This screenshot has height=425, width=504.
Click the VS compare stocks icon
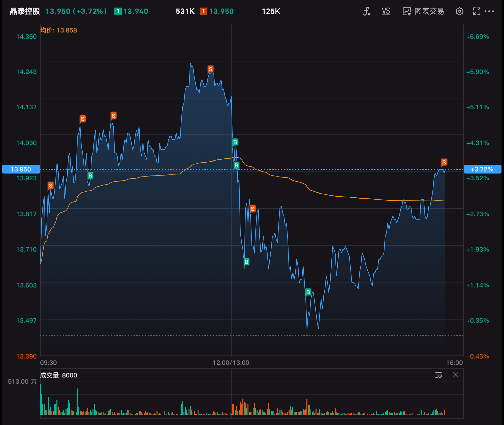tap(386, 11)
